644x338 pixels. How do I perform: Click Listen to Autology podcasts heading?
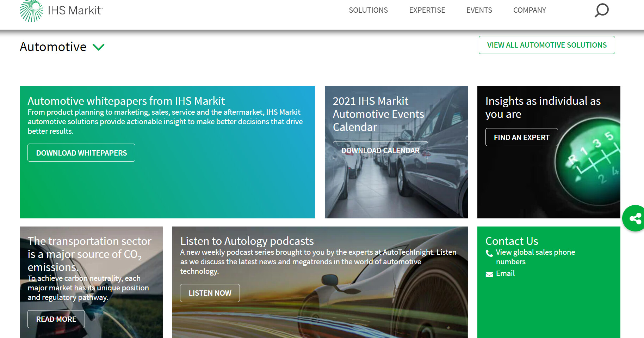pyautogui.click(x=247, y=241)
